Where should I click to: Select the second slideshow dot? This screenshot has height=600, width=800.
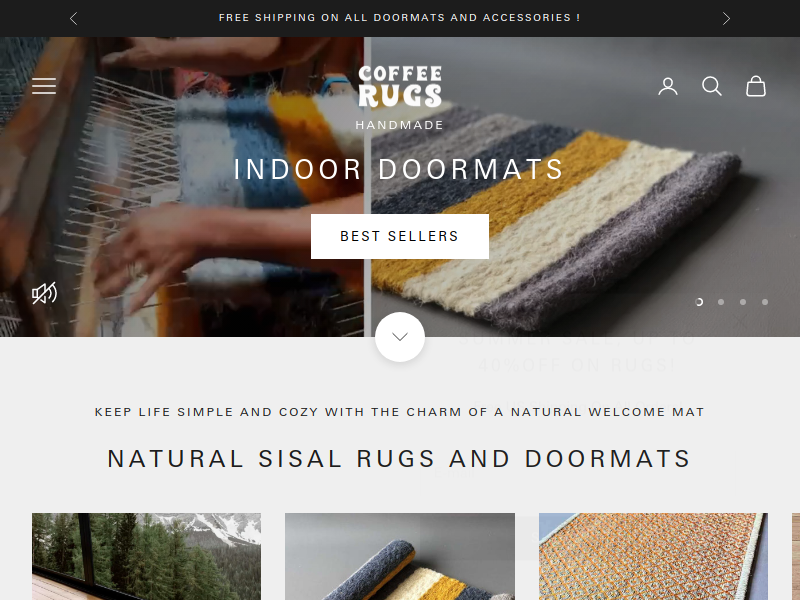tap(721, 302)
